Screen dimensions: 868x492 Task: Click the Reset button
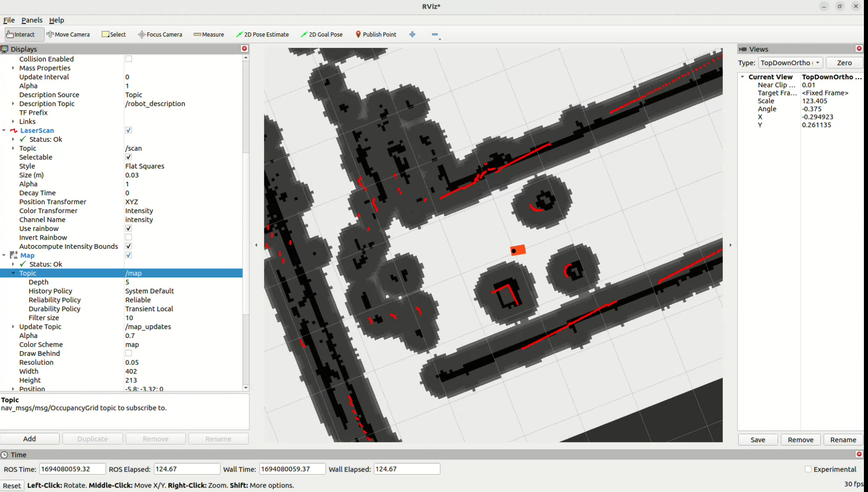tap(12, 486)
